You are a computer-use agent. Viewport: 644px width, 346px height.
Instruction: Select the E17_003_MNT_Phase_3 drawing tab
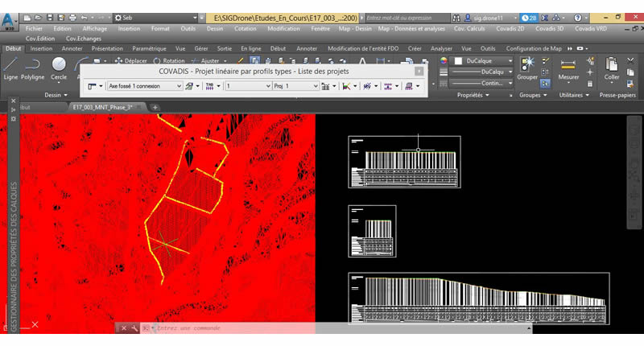coord(103,107)
